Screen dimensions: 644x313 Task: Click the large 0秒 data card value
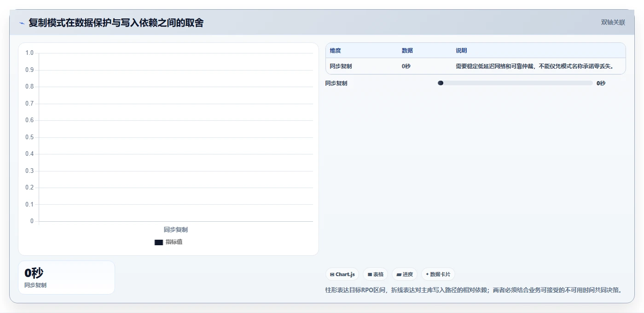pyautogui.click(x=34, y=273)
